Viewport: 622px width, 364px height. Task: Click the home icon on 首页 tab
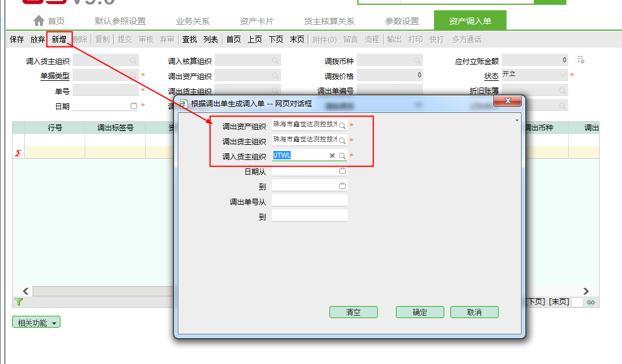(39, 21)
